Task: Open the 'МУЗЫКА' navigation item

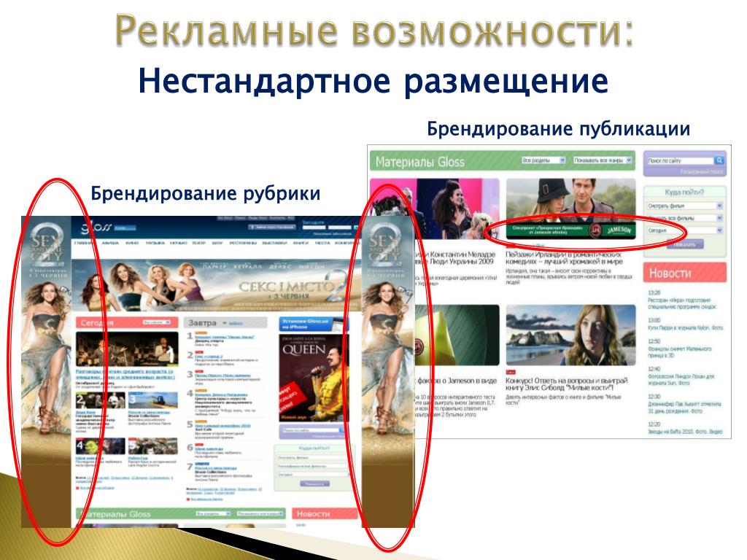Action: pos(155,243)
